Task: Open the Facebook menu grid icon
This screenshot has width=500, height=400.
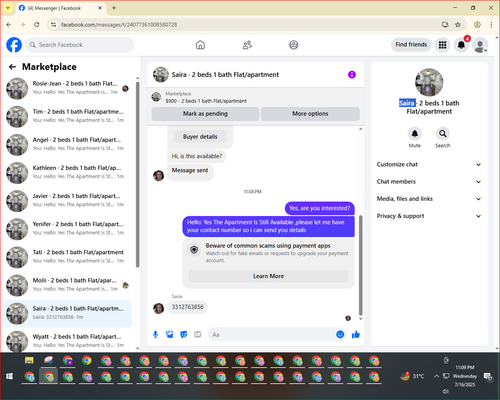Action: coord(442,45)
